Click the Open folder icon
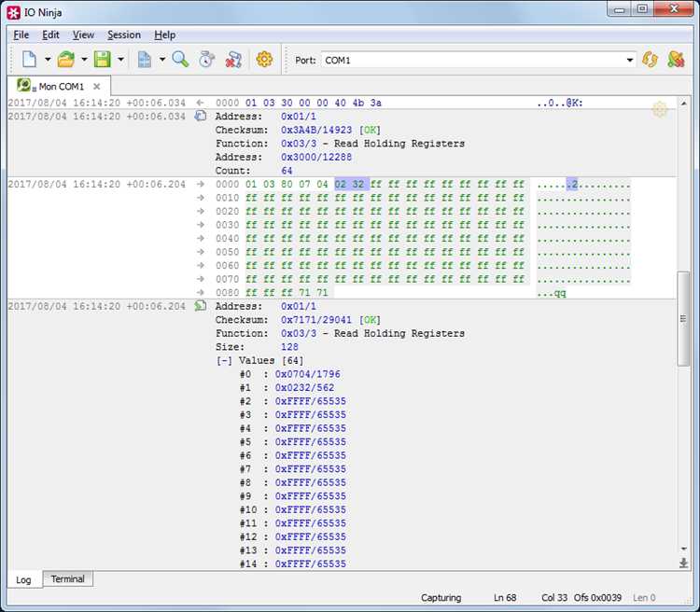This screenshot has width=700, height=612. pos(66,60)
